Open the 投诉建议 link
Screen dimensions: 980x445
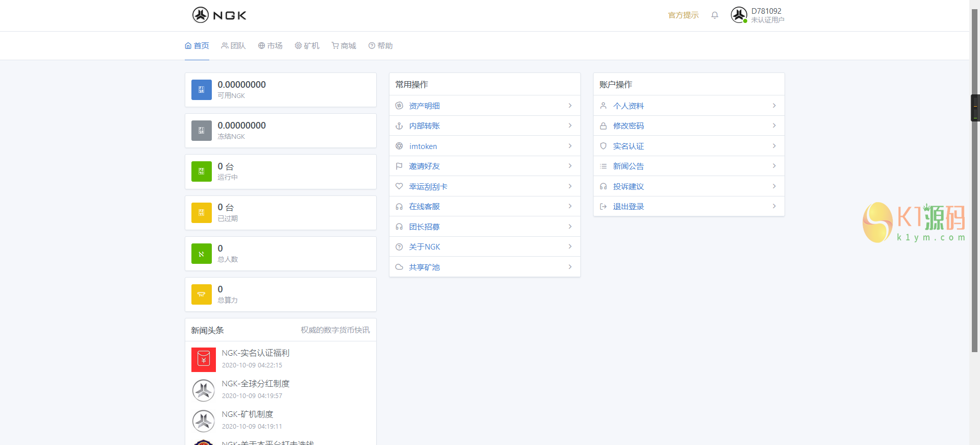coord(628,187)
